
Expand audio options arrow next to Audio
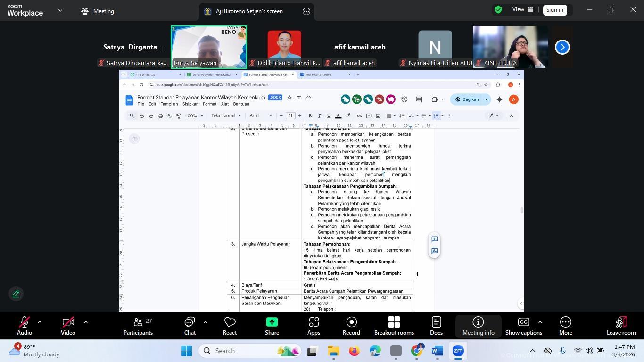[40, 322]
